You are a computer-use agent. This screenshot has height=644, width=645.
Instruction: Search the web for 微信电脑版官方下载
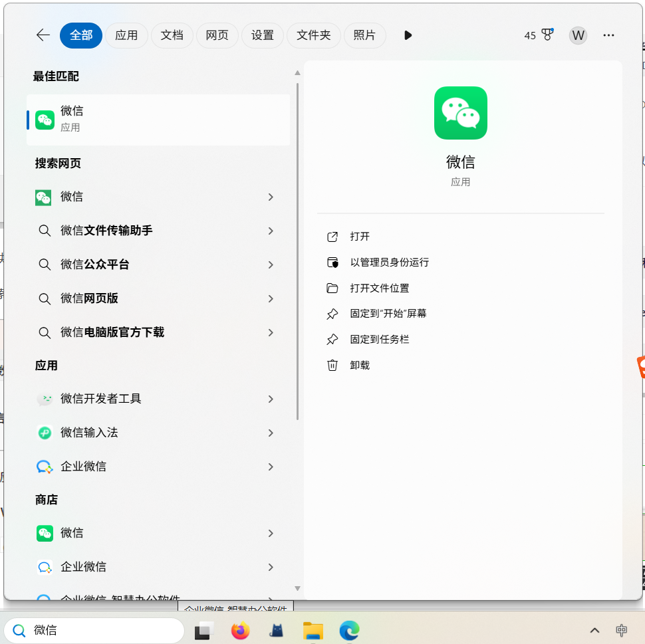(112, 332)
